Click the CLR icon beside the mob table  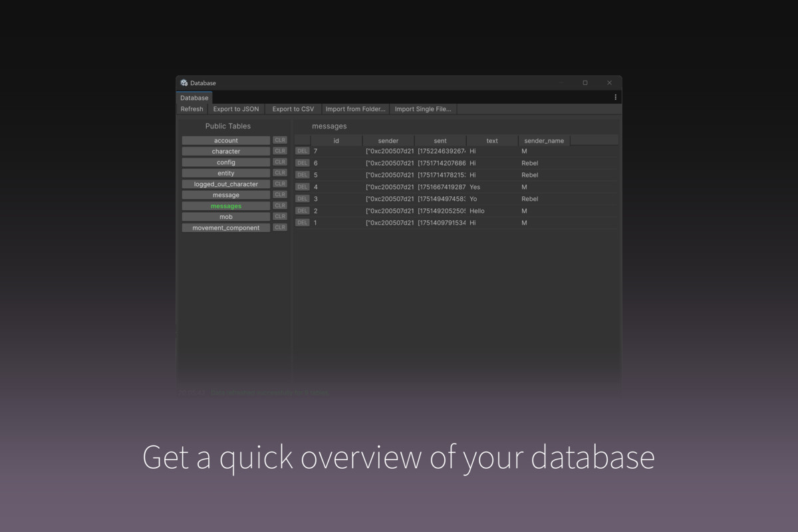(x=279, y=216)
